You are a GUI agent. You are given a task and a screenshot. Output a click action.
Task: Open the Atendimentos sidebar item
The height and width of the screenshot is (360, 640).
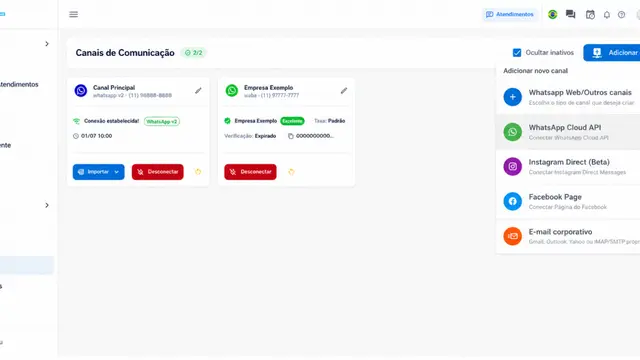pos(19,84)
